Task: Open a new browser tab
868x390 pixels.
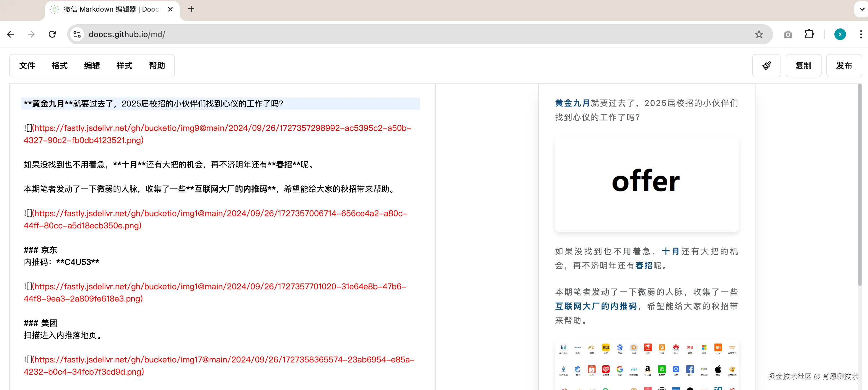Action: coord(191,9)
